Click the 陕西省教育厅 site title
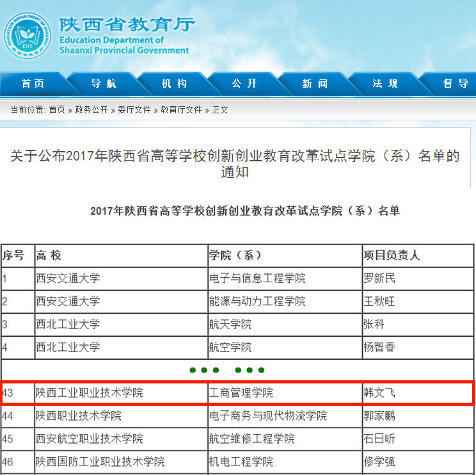Screen dimensions: 476x475 [127, 25]
